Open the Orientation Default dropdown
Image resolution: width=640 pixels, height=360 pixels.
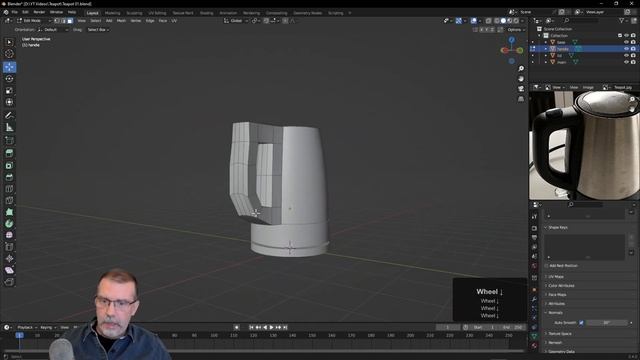53,30
